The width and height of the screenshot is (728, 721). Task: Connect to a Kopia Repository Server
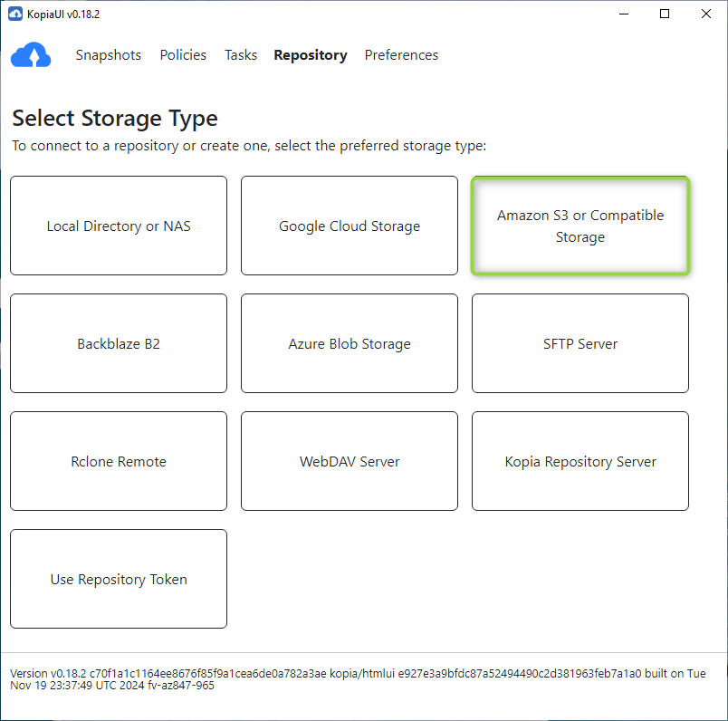pos(580,461)
